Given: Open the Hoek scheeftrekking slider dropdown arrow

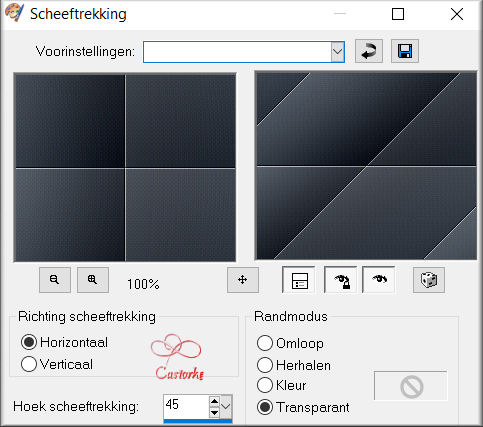Looking at the screenshot, I should point(226,406).
